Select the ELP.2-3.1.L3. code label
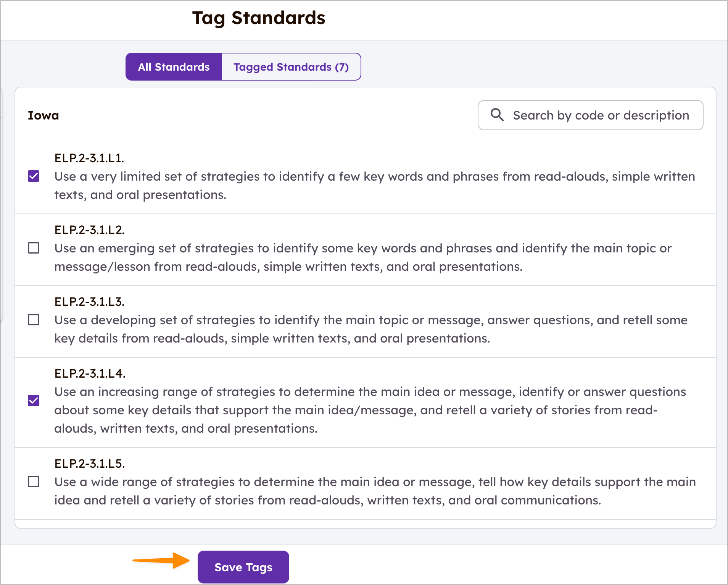 (x=89, y=302)
